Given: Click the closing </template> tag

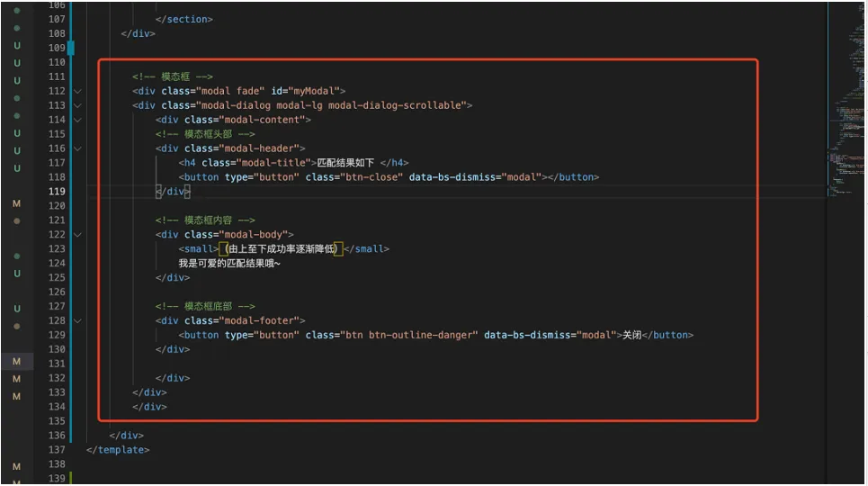Looking at the screenshot, I should [x=118, y=449].
